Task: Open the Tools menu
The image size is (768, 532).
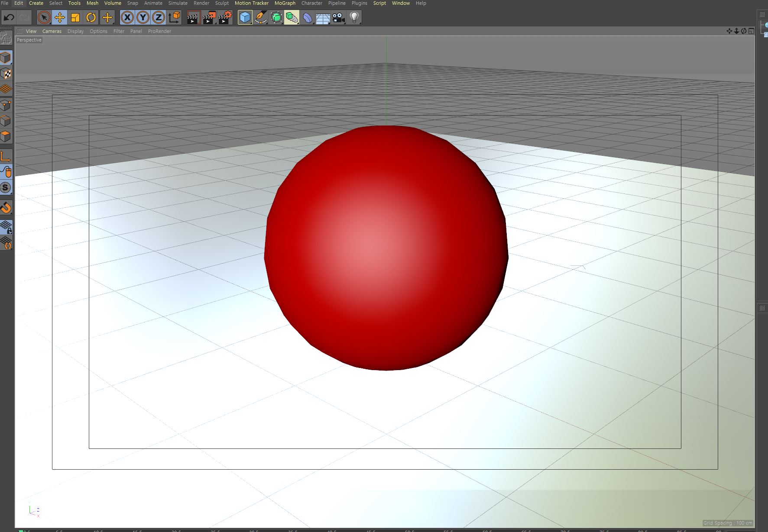Action: pyautogui.click(x=75, y=3)
